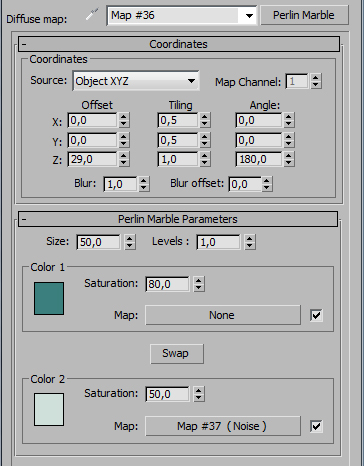This screenshot has height=466, width=364.
Task: Pick the eyedropper icon beside Diffuse map
Action: (92, 14)
